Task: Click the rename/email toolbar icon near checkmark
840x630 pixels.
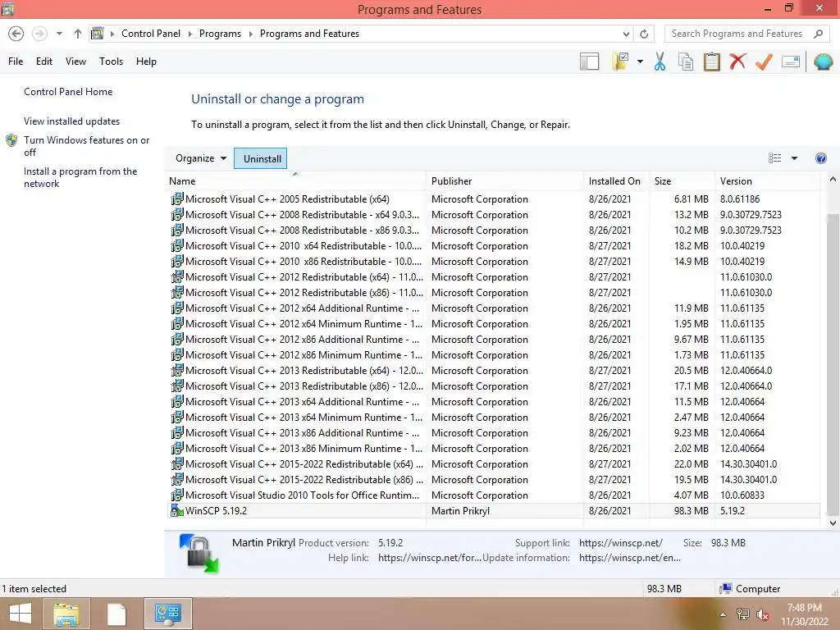Action: pyautogui.click(x=791, y=62)
